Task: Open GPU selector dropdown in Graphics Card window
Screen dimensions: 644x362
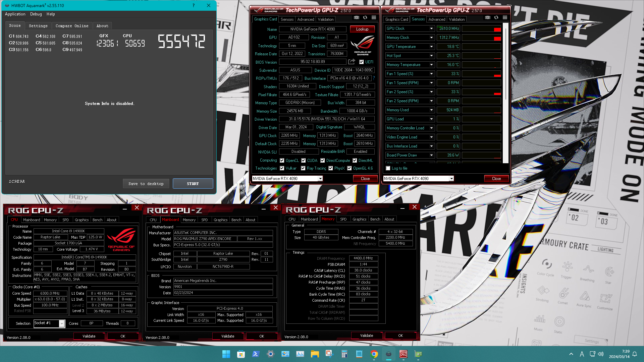Action: pos(320,179)
